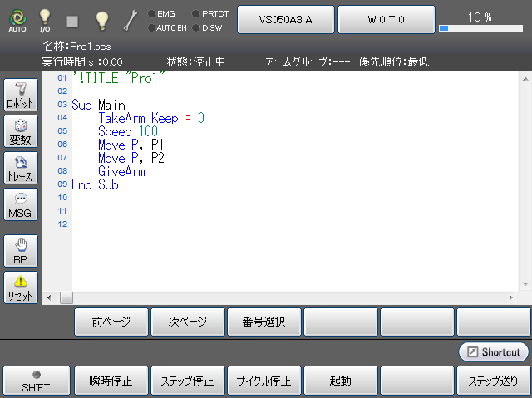Go to 次ページ (next page)
The height and width of the screenshot is (398, 532).
point(188,322)
